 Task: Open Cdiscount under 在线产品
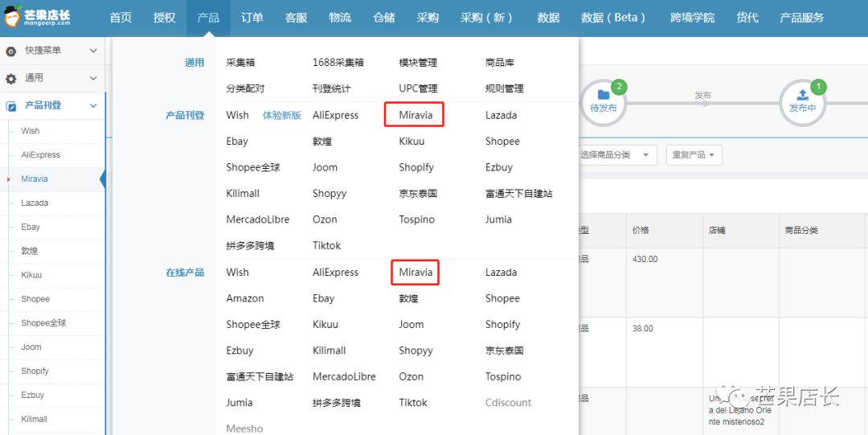pyautogui.click(x=508, y=403)
